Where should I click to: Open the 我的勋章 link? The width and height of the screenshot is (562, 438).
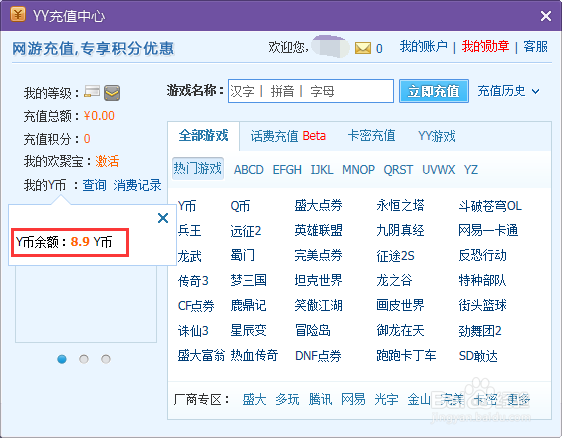click(x=485, y=47)
